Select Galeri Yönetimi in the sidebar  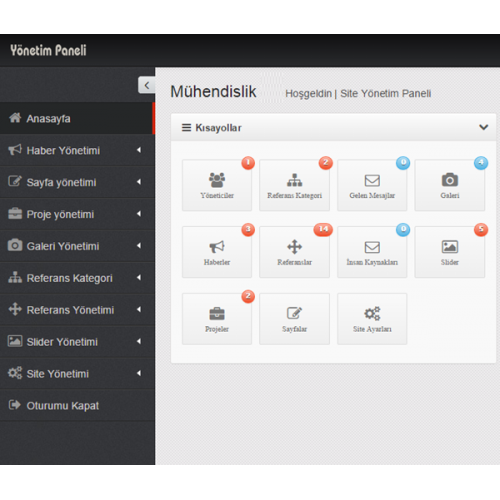pos(77,246)
